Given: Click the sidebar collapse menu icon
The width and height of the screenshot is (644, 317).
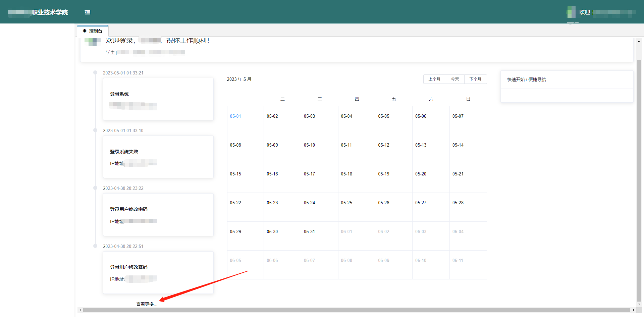Looking at the screenshot, I should point(87,12).
